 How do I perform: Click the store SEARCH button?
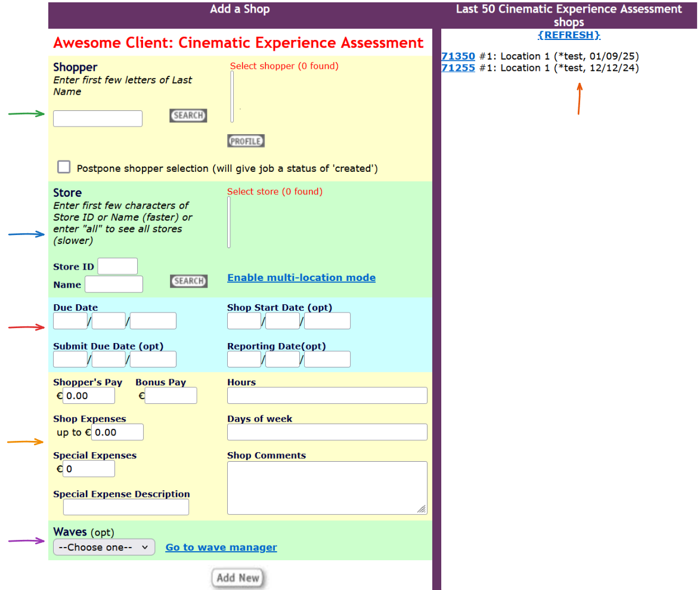pos(189,281)
